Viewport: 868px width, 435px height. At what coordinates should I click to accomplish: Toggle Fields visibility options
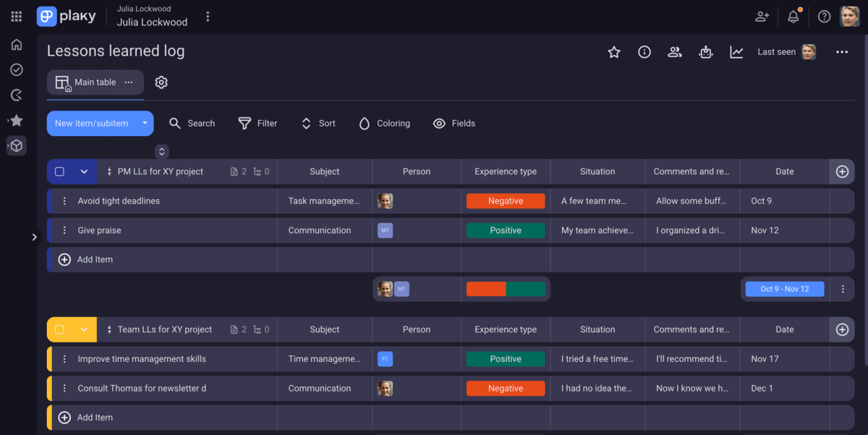pyautogui.click(x=454, y=124)
